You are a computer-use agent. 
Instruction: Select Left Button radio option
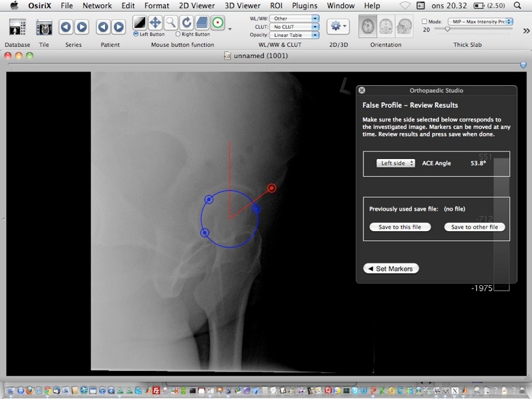(136, 34)
